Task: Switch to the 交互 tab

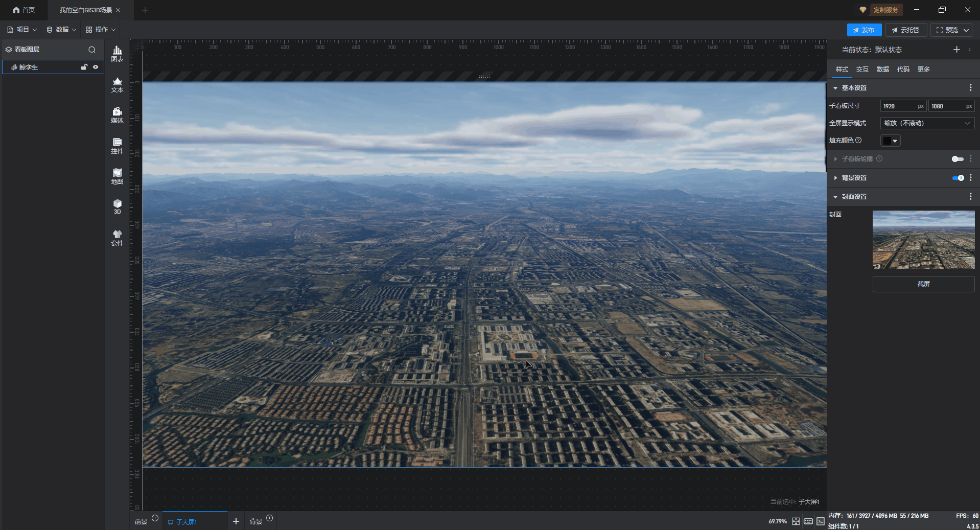Action: coord(862,70)
